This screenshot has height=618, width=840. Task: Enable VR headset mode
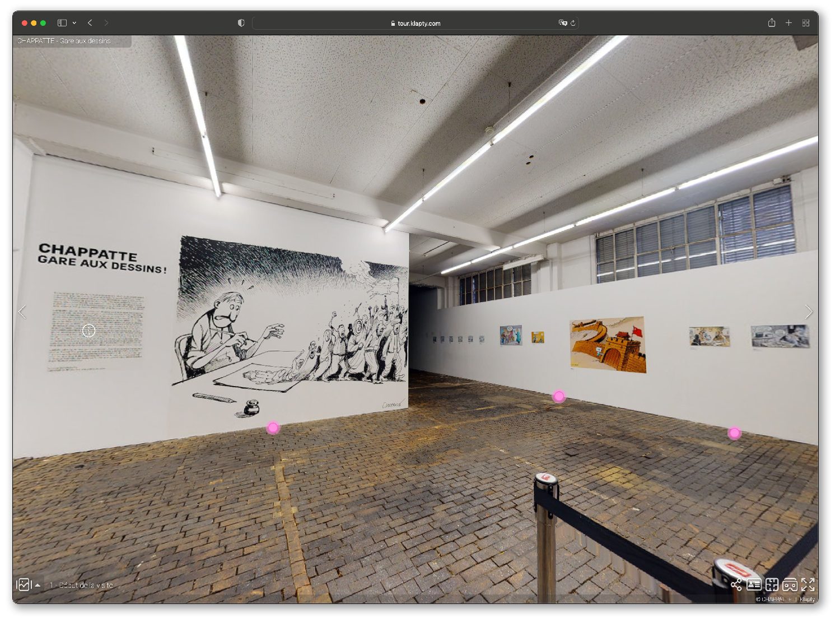click(790, 585)
